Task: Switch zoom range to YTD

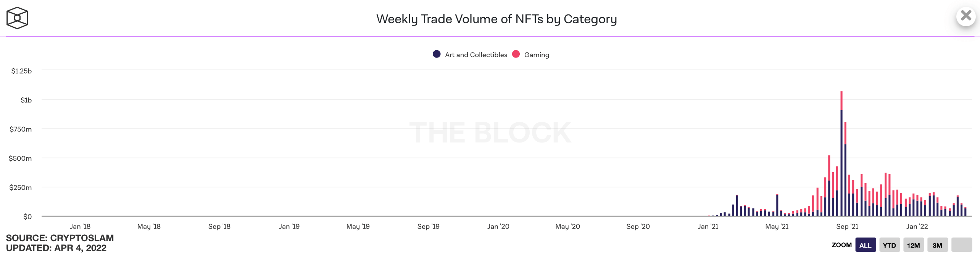Action: point(889,245)
